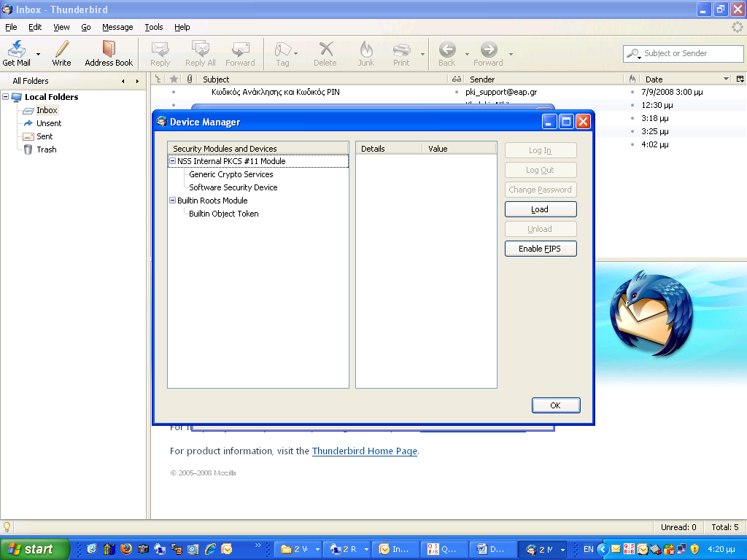The height and width of the screenshot is (560, 747).
Task: Open the Tools menu
Action: click(x=154, y=27)
